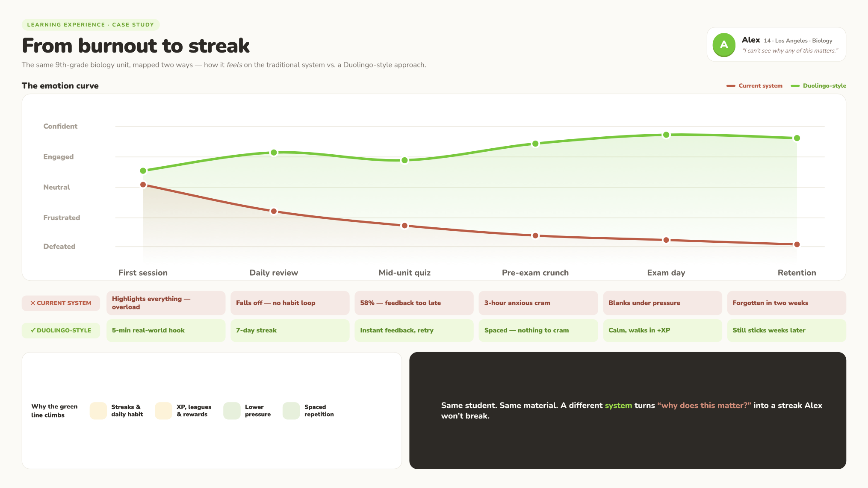Click the green word 'system' in dark panel
Viewport: 868px width, 488px height.
(x=618, y=406)
